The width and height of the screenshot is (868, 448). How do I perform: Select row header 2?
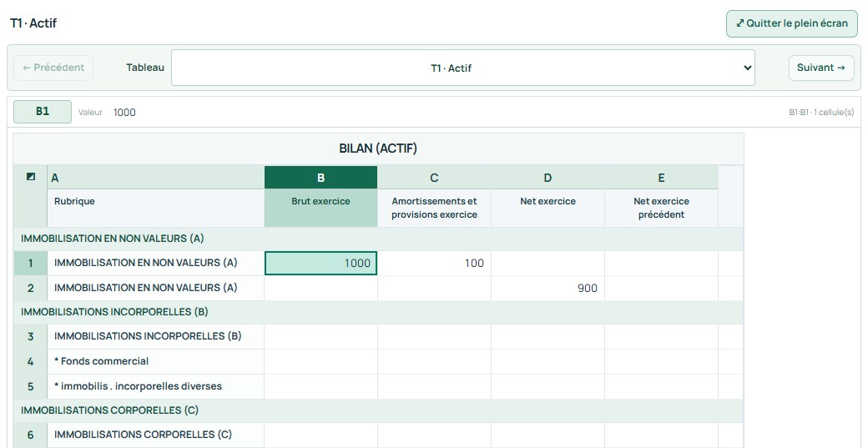[x=30, y=288]
